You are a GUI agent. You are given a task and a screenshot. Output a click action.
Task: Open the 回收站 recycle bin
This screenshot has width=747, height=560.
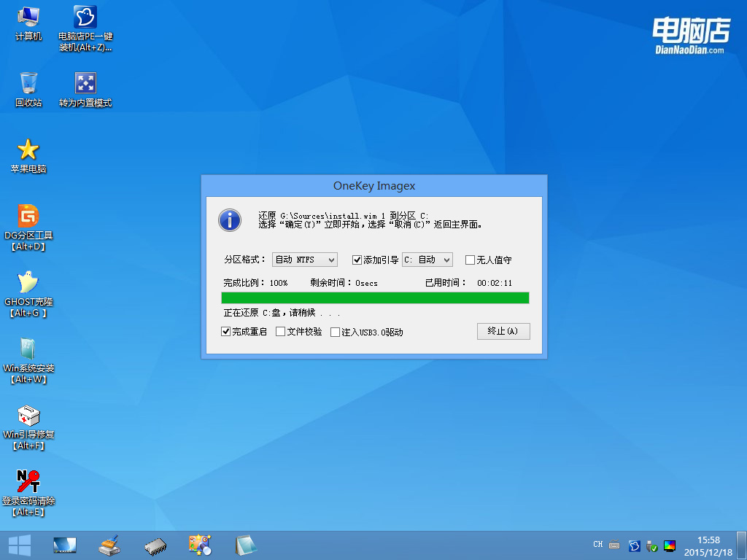28,90
